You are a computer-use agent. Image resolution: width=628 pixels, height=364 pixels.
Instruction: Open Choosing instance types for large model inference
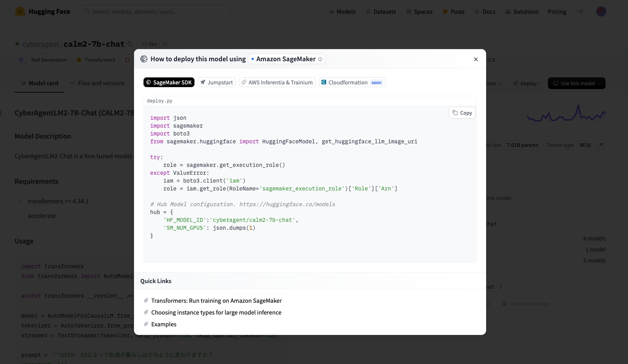pyautogui.click(x=216, y=313)
